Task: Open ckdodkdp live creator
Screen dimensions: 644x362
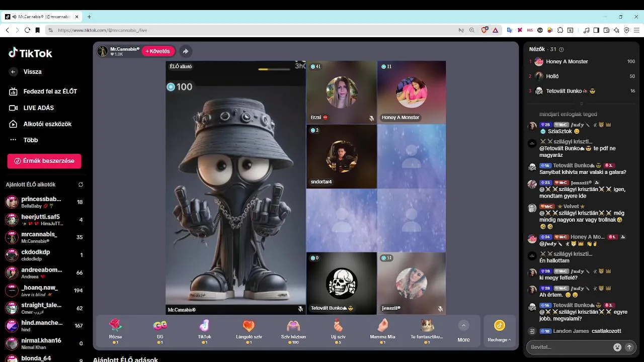Action: click(44, 255)
